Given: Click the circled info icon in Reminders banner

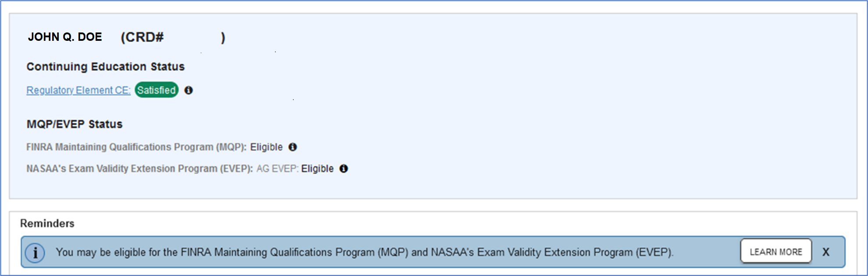Looking at the screenshot, I should (x=35, y=252).
